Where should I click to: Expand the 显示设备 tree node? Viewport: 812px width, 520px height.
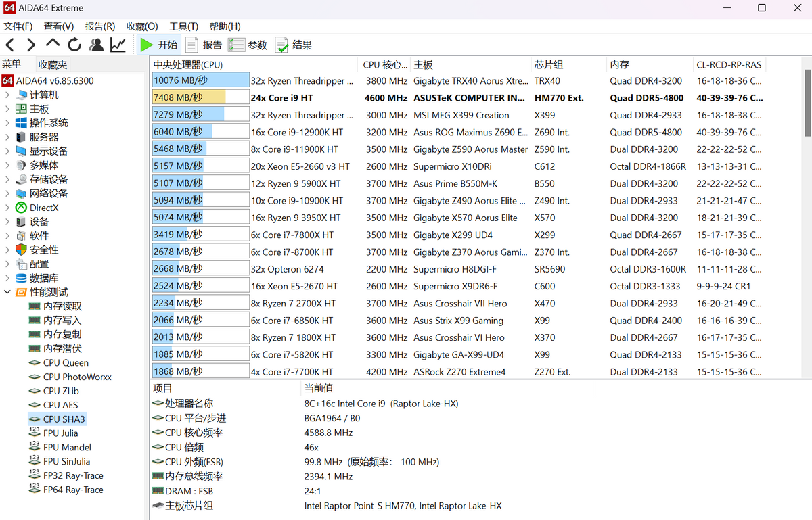click(7, 151)
